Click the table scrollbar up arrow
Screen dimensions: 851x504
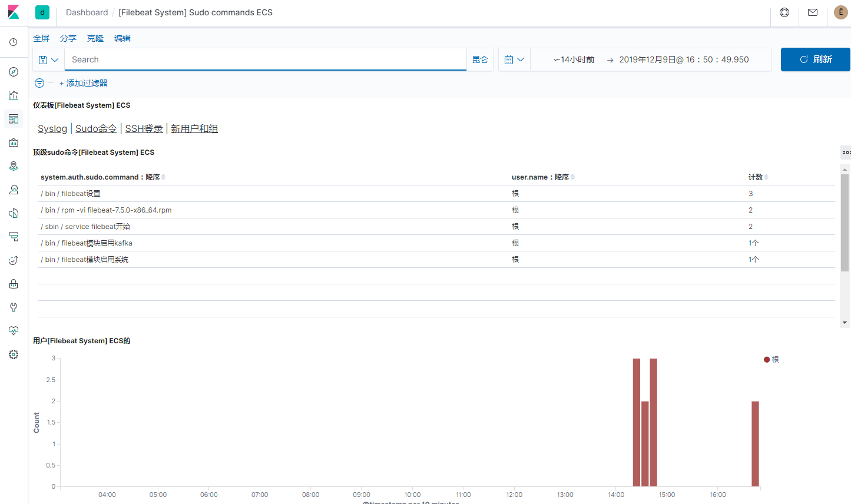845,169
